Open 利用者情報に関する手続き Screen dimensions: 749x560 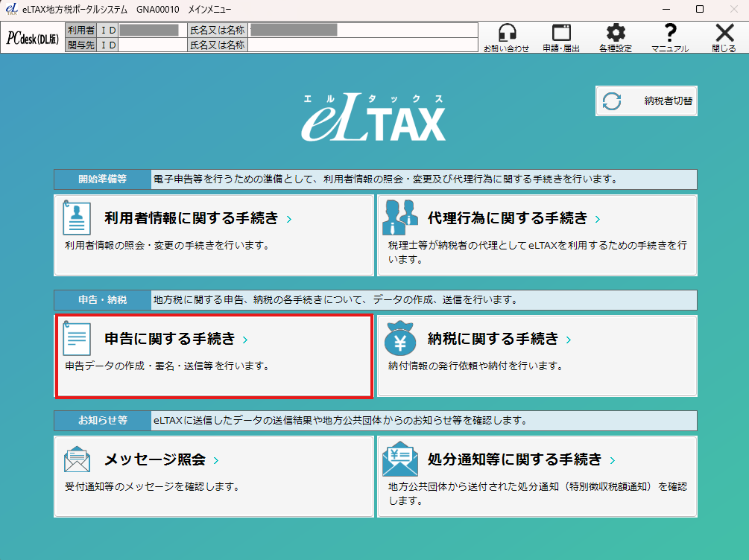coord(192,218)
